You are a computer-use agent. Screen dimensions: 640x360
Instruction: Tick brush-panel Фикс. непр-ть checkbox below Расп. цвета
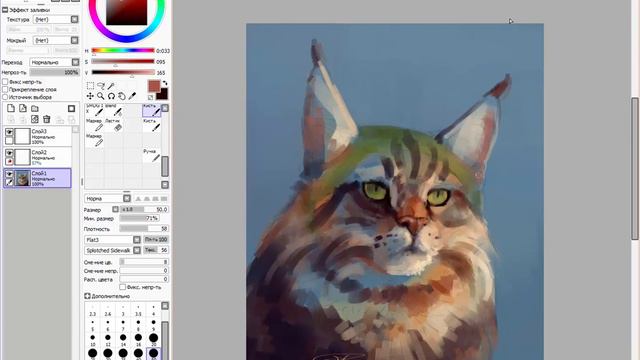coord(122,287)
